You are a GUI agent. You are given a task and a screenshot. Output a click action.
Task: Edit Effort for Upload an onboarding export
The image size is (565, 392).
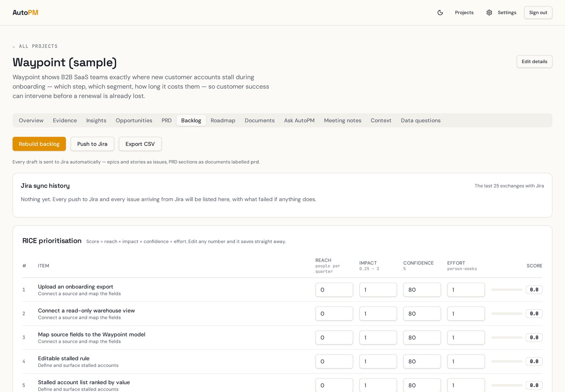[466, 290]
